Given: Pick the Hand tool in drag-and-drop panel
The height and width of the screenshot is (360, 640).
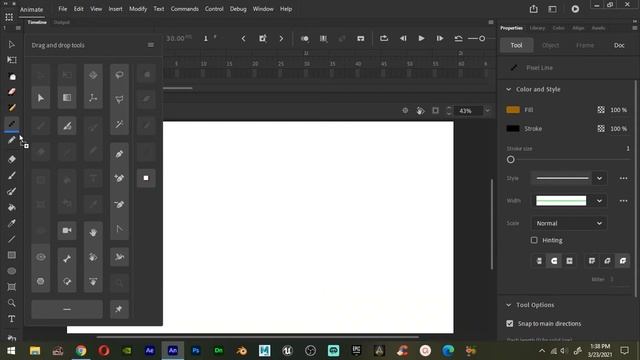Looking at the screenshot, I should [x=93, y=232].
